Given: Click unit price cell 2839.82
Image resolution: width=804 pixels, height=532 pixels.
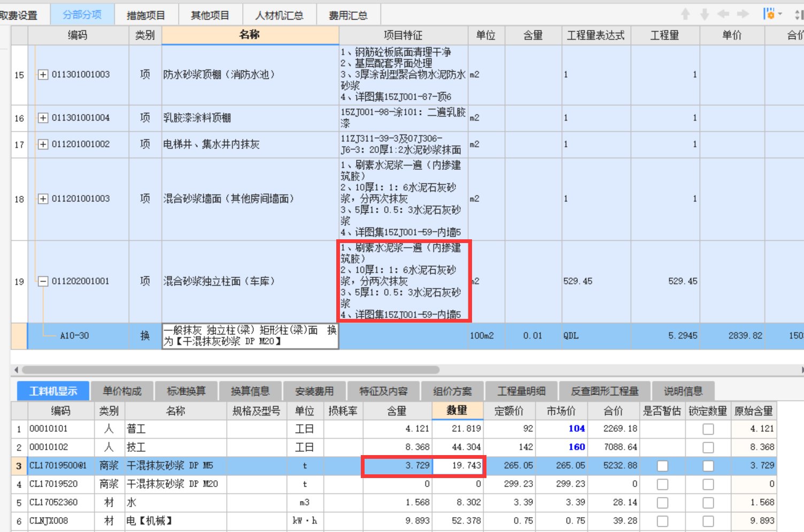Looking at the screenshot, I should [x=732, y=336].
